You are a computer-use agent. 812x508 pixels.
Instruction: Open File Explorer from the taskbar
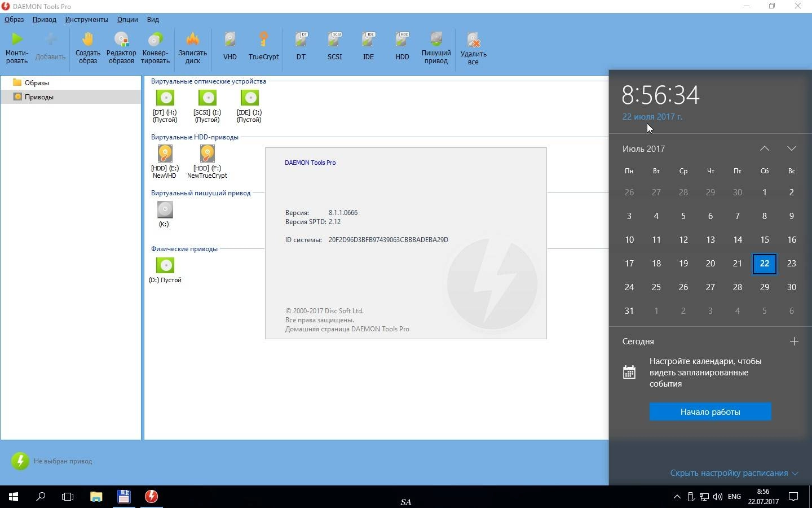[96, 497]
